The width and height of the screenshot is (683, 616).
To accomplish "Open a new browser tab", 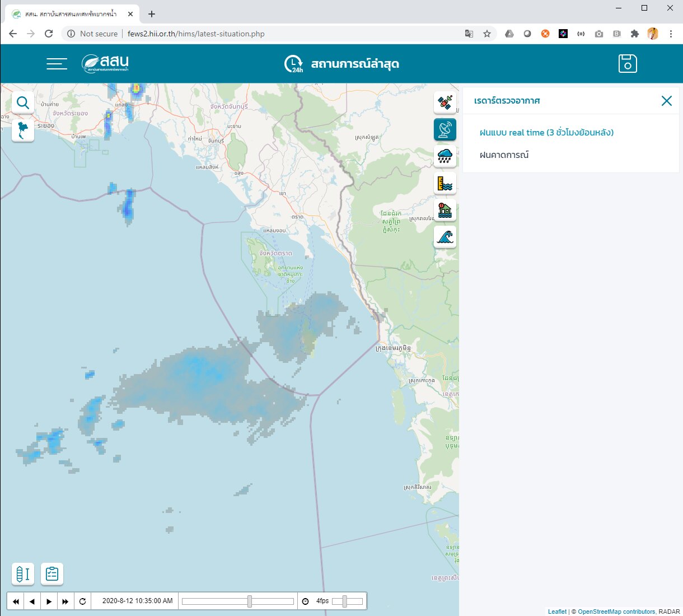I will click(x=151, y=14).
